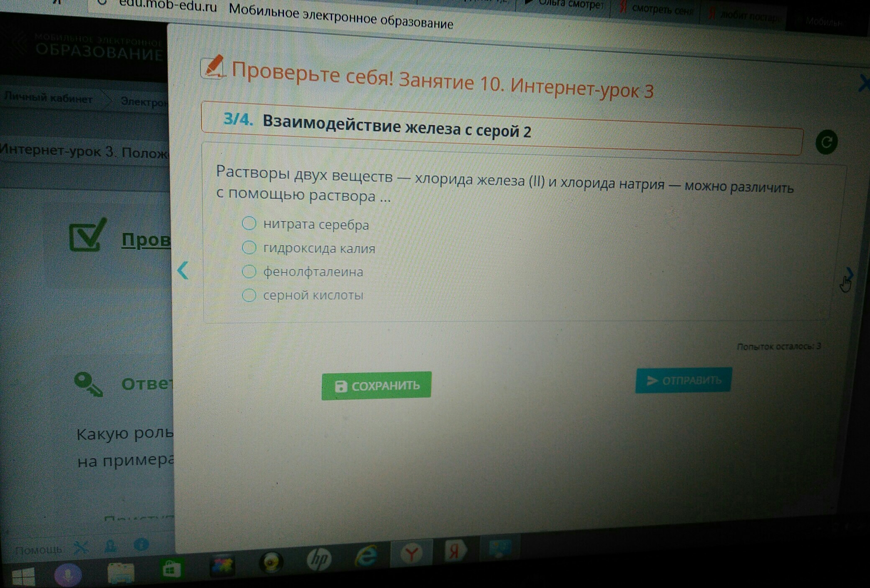This screenshot has width=870, height=588.
Task: Choose the 'серной кислоты' option
Action: click(x=249, y=295)
